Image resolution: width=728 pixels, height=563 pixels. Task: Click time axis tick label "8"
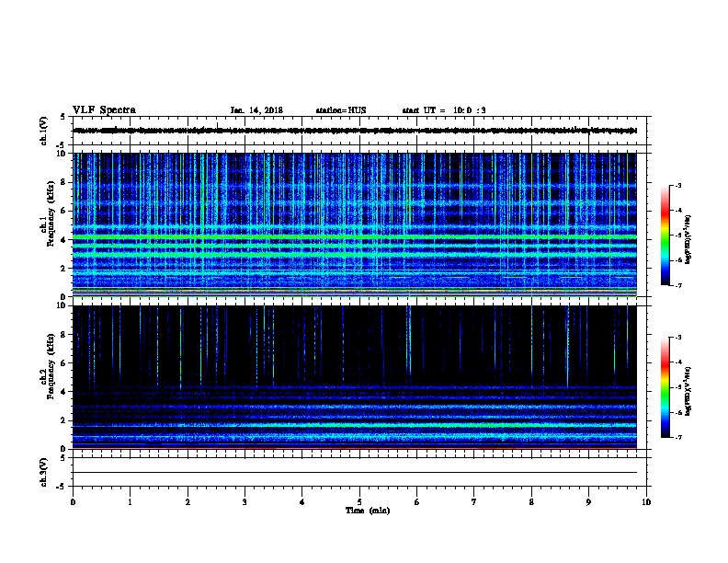(531, 502)
